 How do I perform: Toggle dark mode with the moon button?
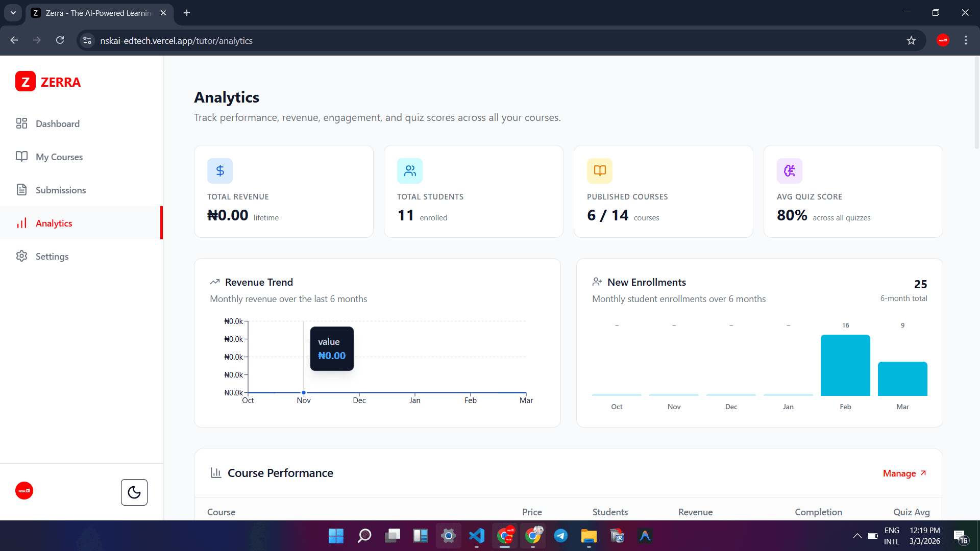[134, 492]
